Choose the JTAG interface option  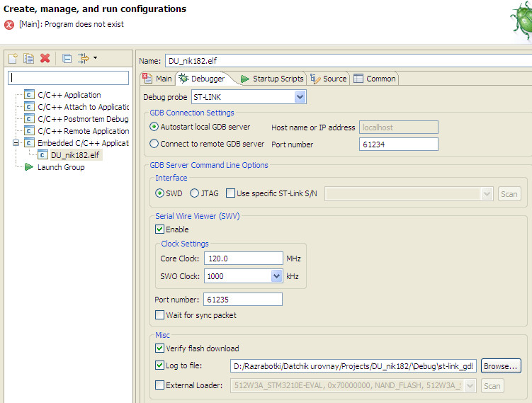(195, 193)
